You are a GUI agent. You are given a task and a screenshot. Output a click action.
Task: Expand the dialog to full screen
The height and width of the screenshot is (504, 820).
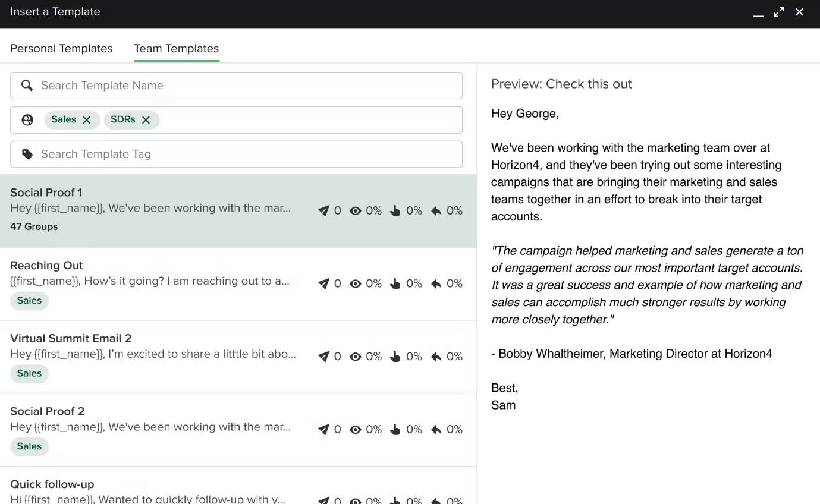(x=779, y=12)
